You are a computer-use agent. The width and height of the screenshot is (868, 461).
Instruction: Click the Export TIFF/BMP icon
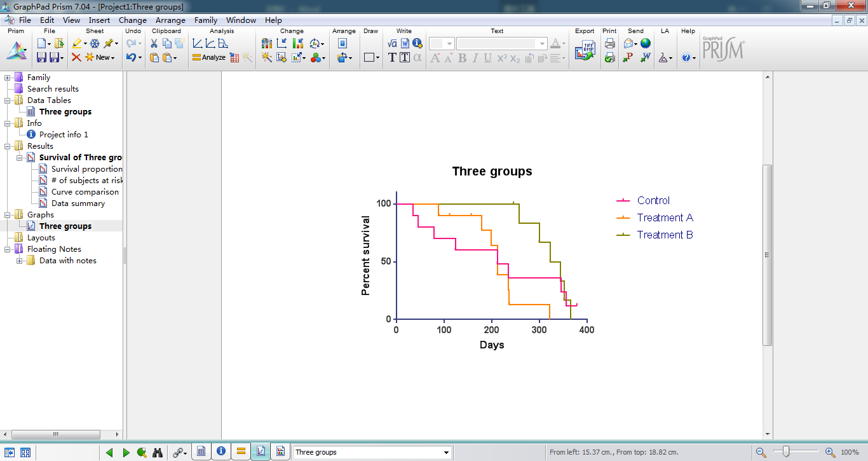point(585,52)
